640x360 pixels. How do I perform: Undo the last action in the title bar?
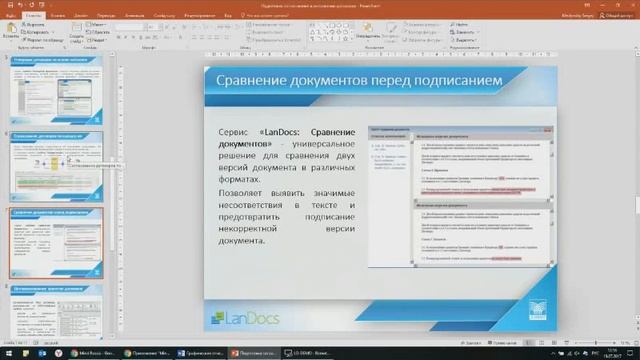point(20,5)
